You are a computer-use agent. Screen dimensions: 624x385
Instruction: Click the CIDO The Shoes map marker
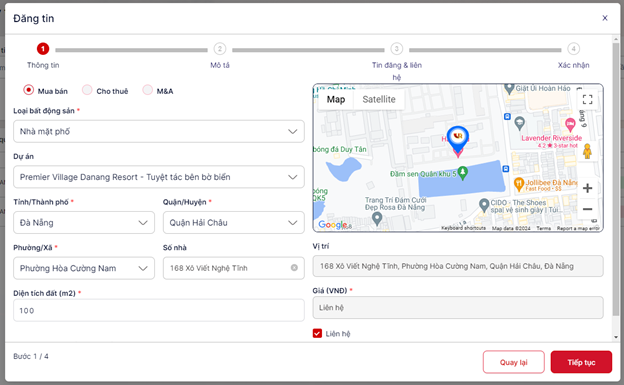(484, 205)
